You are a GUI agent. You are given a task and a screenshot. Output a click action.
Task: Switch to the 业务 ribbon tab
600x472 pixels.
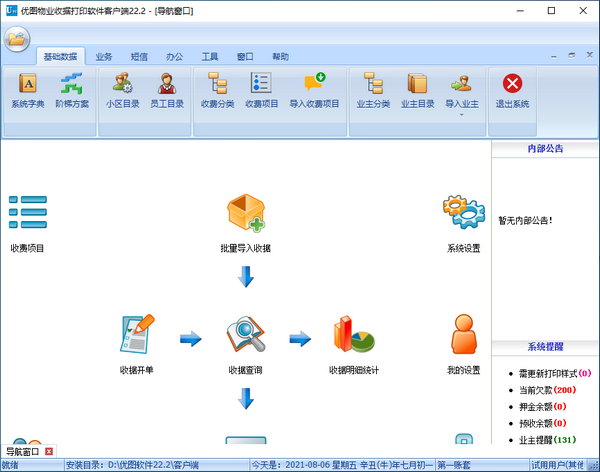point(105,57)
